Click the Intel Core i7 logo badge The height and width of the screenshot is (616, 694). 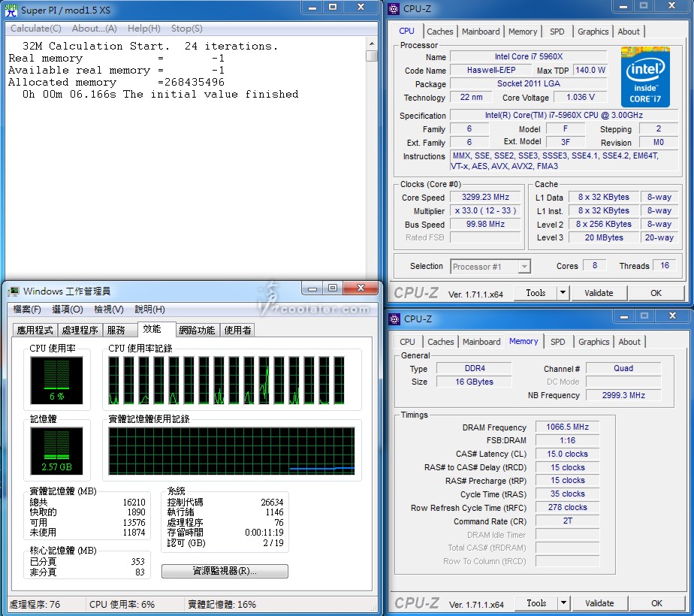(645, 77)
